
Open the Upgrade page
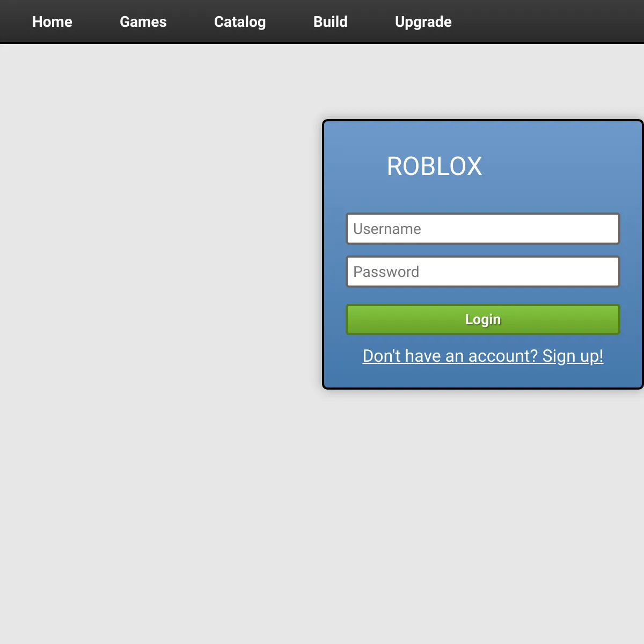click(x=423, y=21)
